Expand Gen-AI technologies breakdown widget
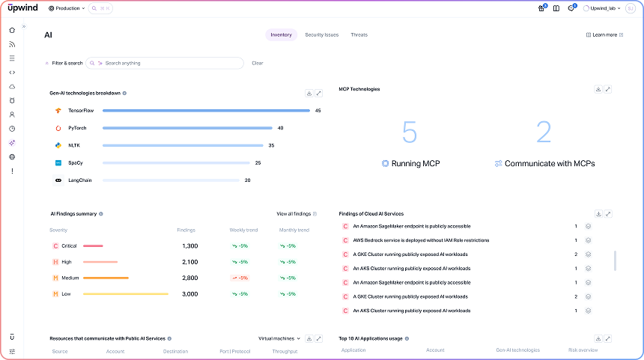644x360 pixels. click(x=319, y=94)
